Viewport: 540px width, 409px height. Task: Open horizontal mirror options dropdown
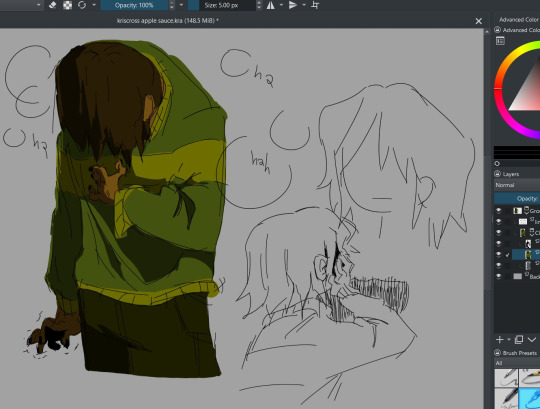point(281,5)
